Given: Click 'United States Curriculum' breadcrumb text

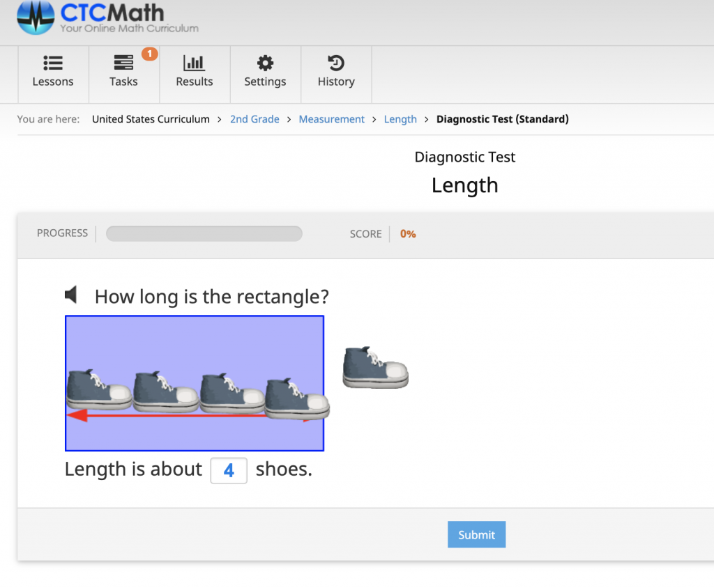Looking at the screenshot, I should [x=151, y=119].
